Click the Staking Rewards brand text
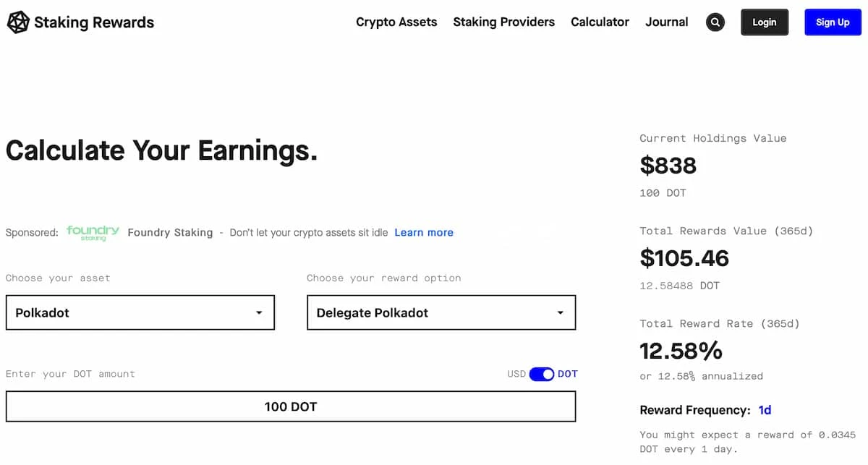This screenshot has width=868, height=465. [x=94, y=22]
